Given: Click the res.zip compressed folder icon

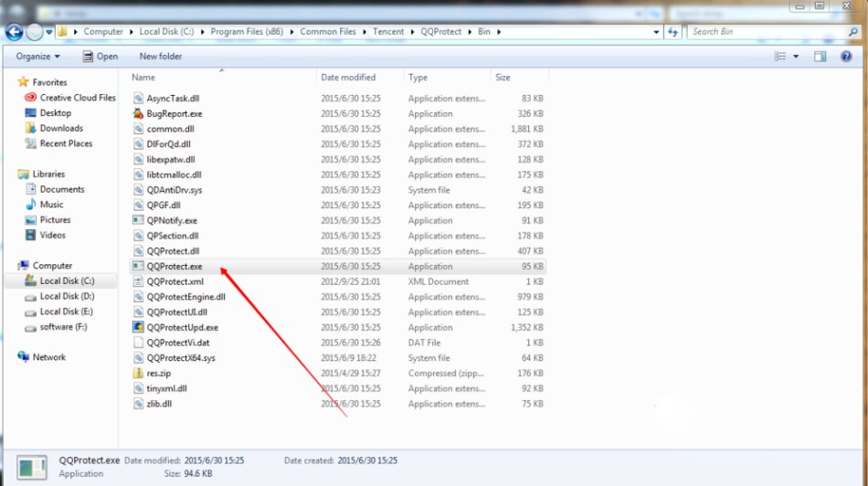Looking at the screenshot, I should pos(139,373).
